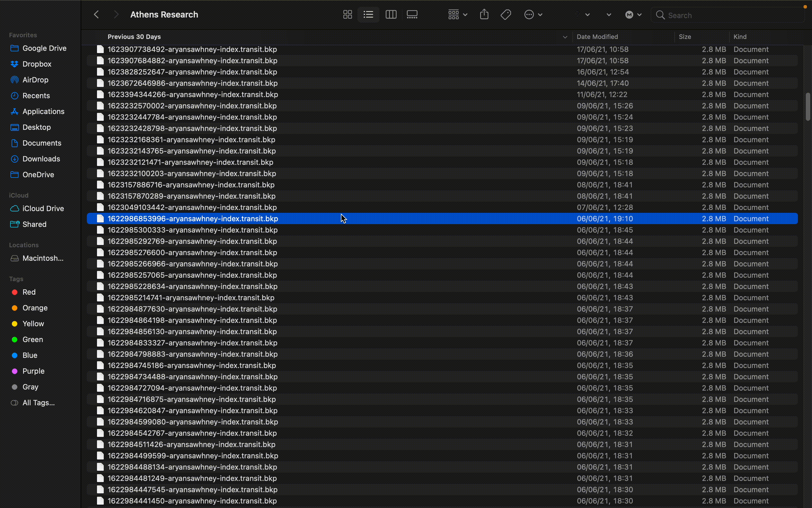
Task: Select the Blue tag
Action: (24, 355)
